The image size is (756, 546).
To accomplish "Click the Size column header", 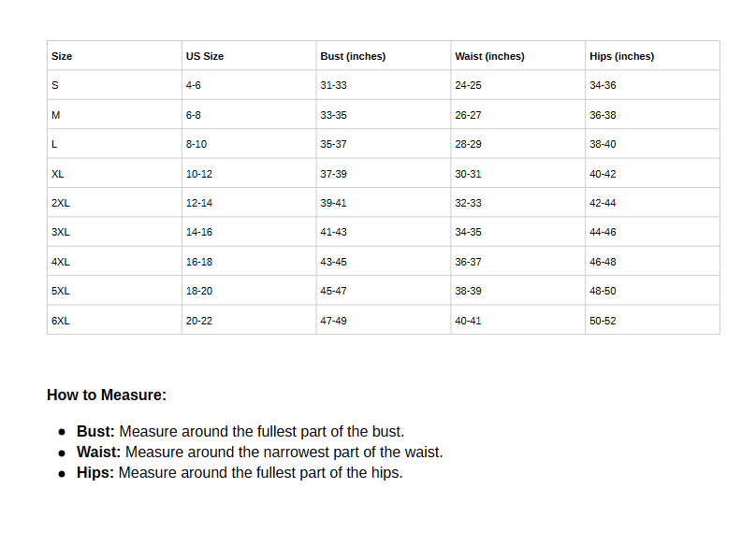I will [x=114, y=56].
